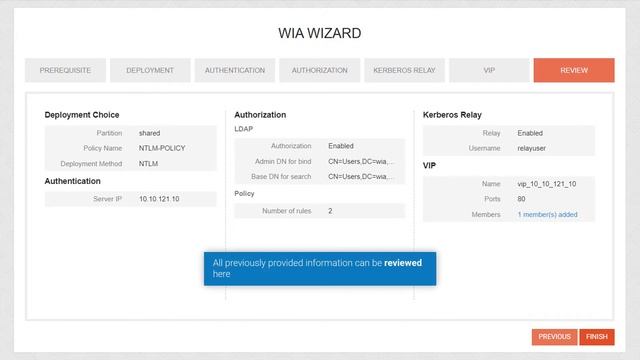
Task: Click the 'Authentication' section heading
Action: click(x=72, y=181)
